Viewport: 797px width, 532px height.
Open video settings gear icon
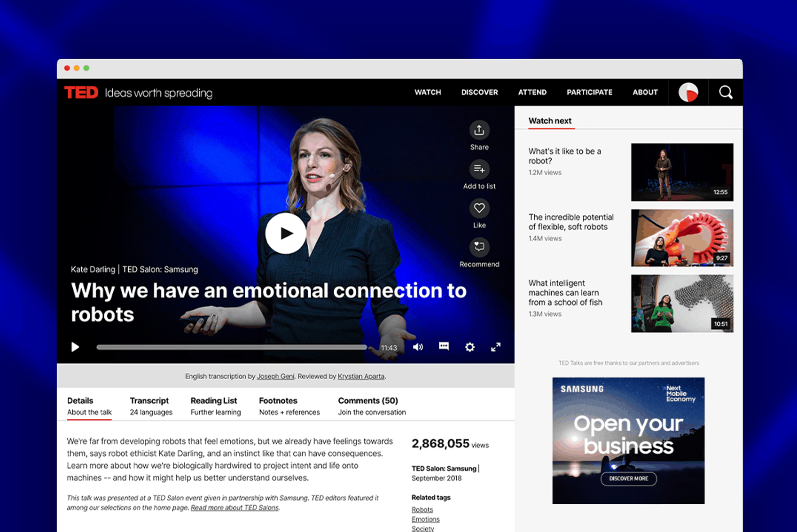(469, 347)
